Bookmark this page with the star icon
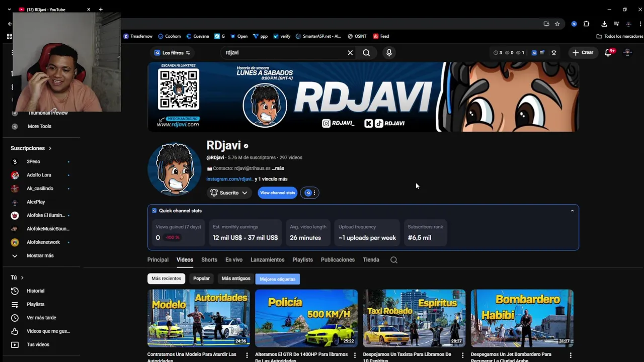The height and width of the screenshot is (362, 644). point(557,24)
